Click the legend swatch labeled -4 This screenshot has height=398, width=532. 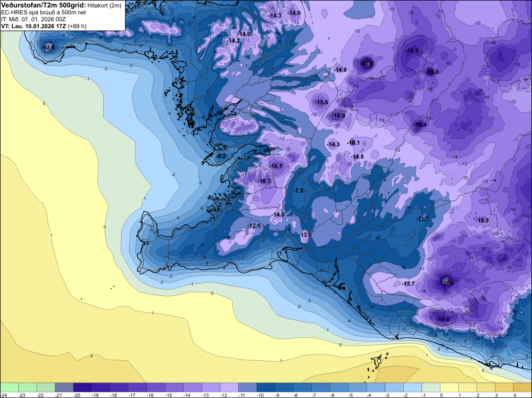pyautogui.click(x=376, y=387)
